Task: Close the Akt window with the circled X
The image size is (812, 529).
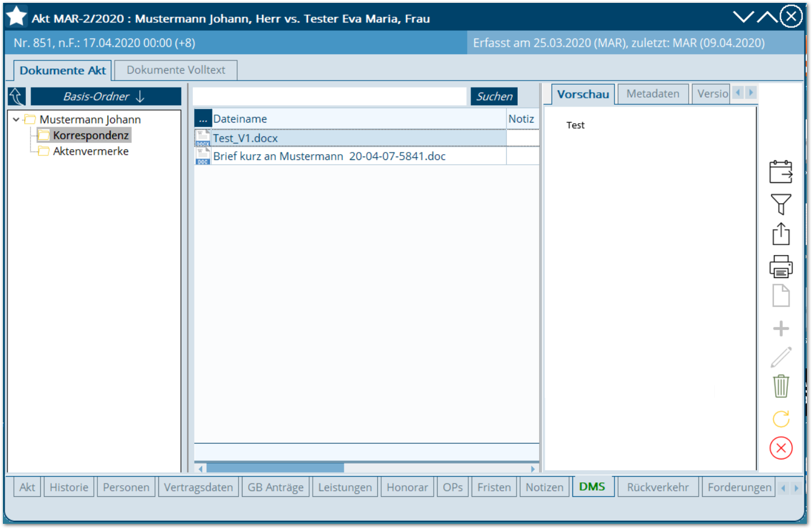Action: point(791,16)
